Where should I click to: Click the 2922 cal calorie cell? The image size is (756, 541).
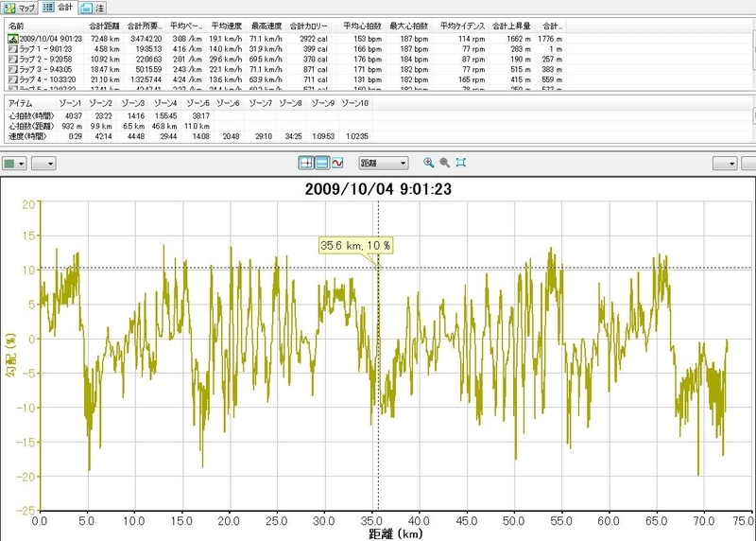coord(314,39)
